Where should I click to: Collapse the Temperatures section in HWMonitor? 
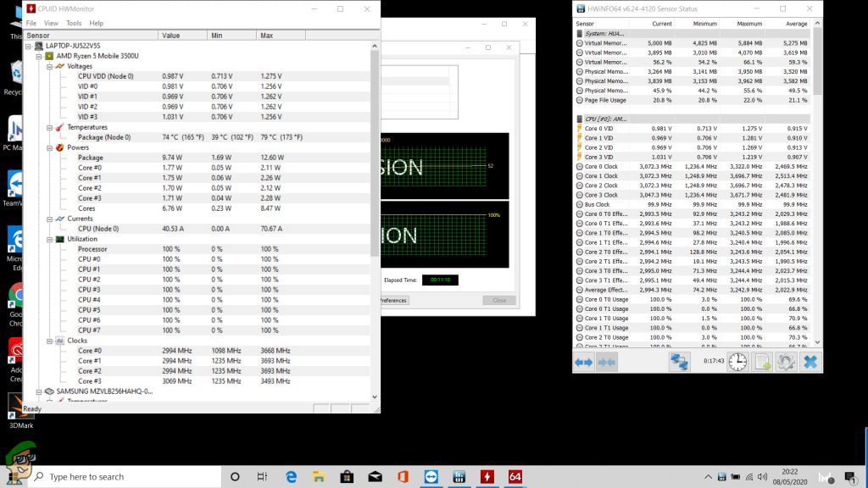(x=51, y=125)
